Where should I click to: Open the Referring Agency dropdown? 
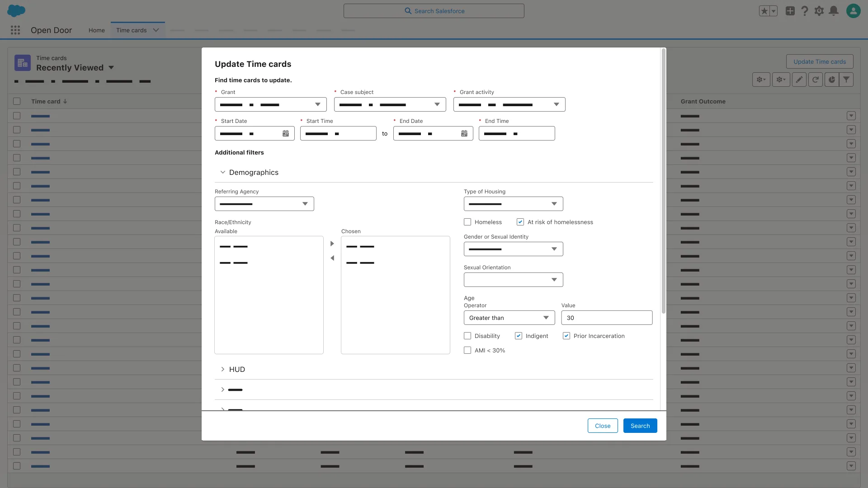[264, 204]
